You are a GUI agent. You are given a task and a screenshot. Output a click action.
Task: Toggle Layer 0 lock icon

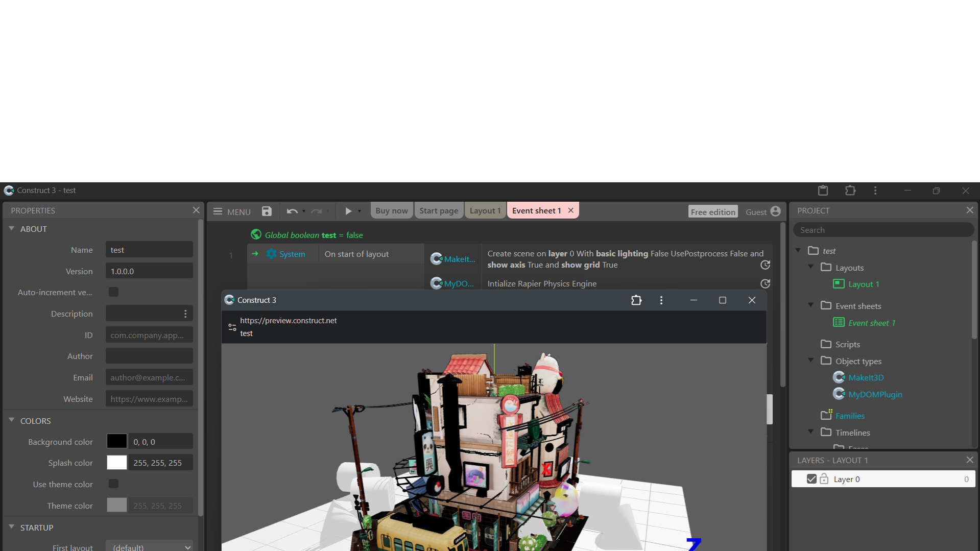click(x=824, y=479)
